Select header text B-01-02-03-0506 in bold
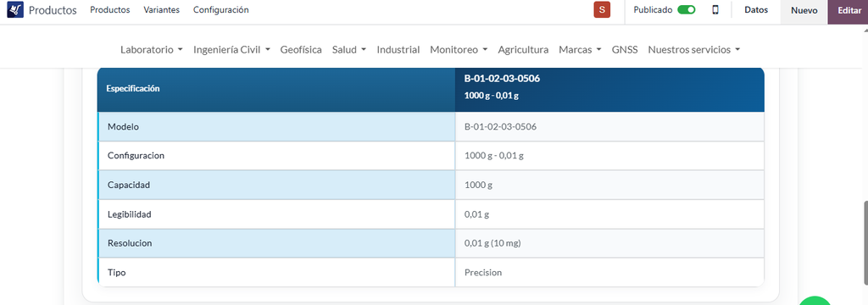Viewport: 868px width, 305px height. (502, 79)
